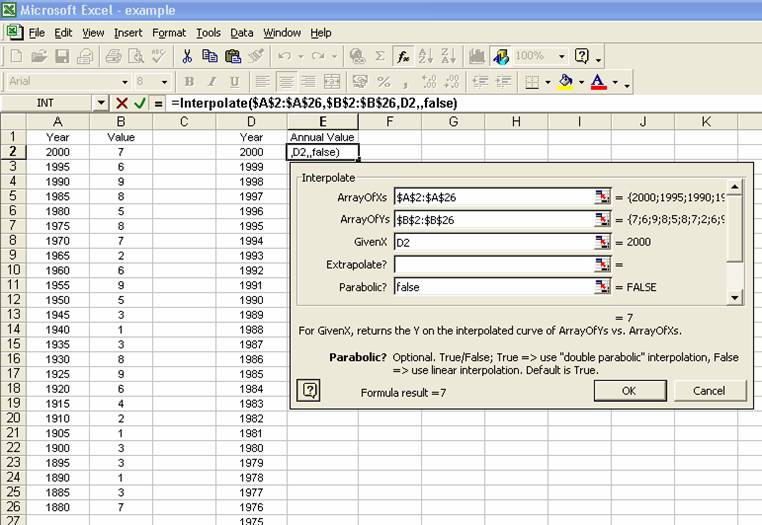Click the Cut scissors icon
This screenshot has height=525, width=762.
pyautogui.click(x=187, y=57)
